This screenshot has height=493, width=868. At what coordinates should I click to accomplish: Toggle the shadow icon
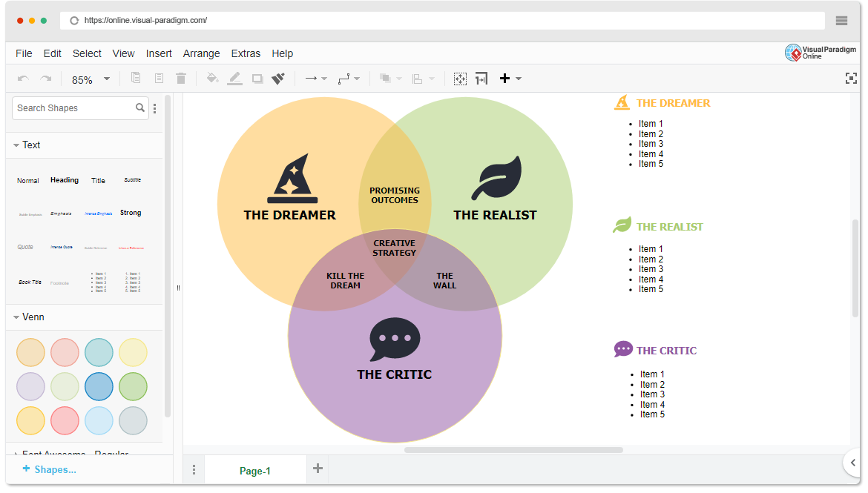pos(257,79)
